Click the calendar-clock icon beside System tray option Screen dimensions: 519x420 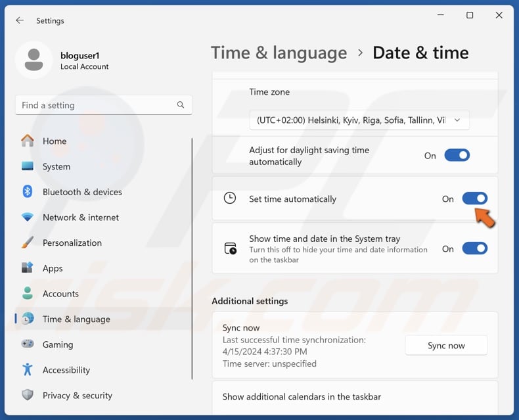[231, 248]
